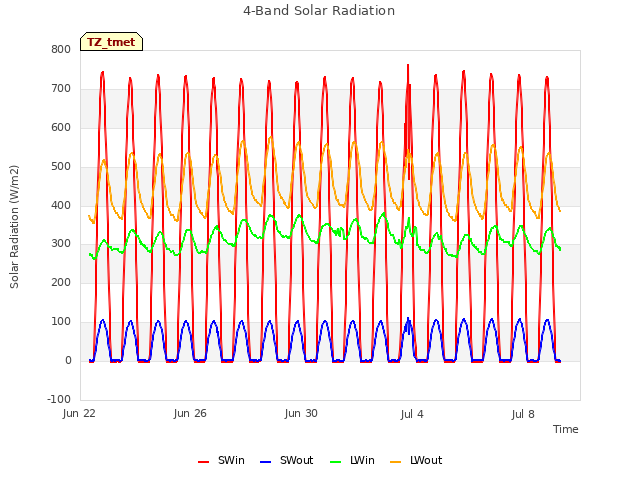Click the chart title 4-Band Solar Radiation
This screenshot has height=480, width=640.
coord(319,11)
